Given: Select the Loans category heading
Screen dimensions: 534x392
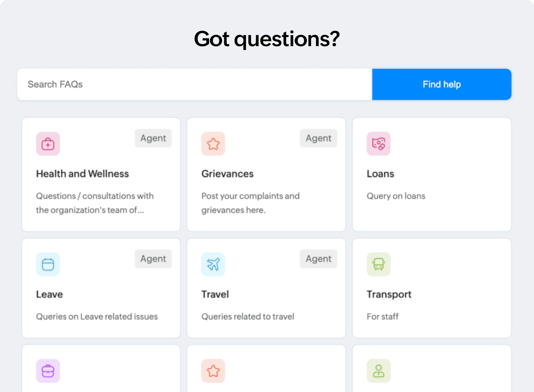Looking at the screenshot, I should coord(380,174).
